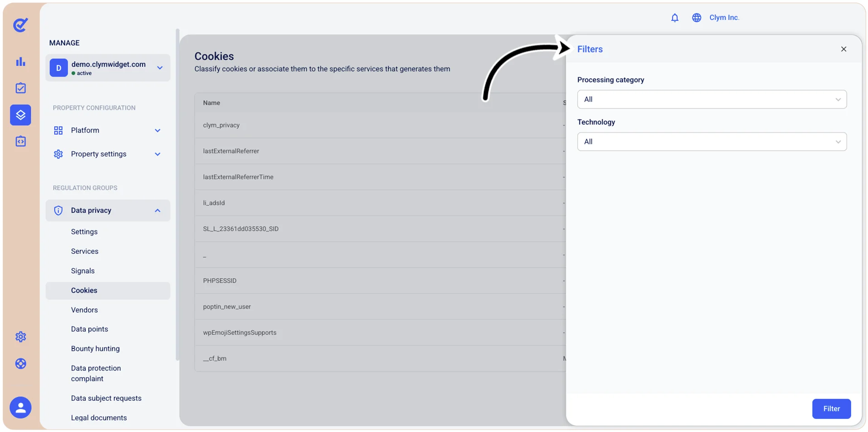Open the Data points menu item
The height and width of the screenshot is (432, 868).
(90, 329)
